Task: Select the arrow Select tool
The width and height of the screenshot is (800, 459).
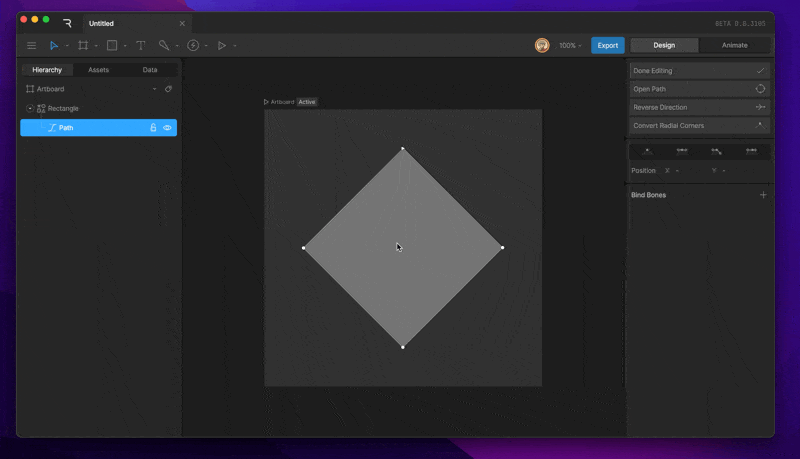Action: [54, 46]
